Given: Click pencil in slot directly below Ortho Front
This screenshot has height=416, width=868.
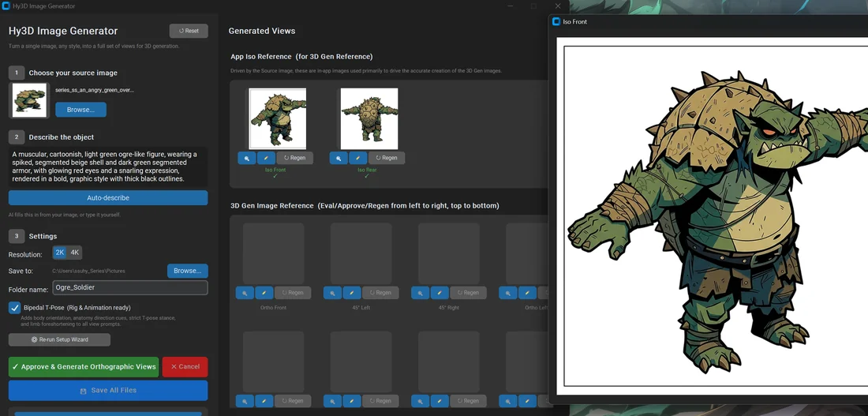Looking at the screenshot, I should click(264, 400).
